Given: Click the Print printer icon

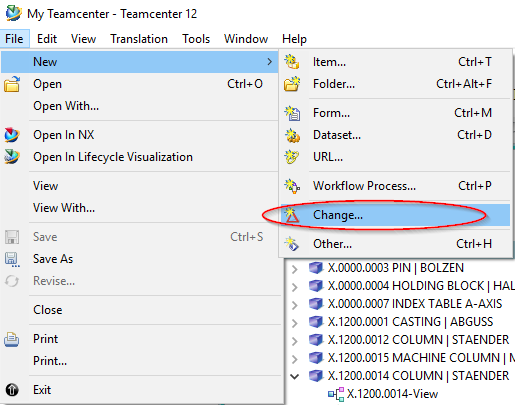Looking at the screenshot, I should click(x=12, y=339).
